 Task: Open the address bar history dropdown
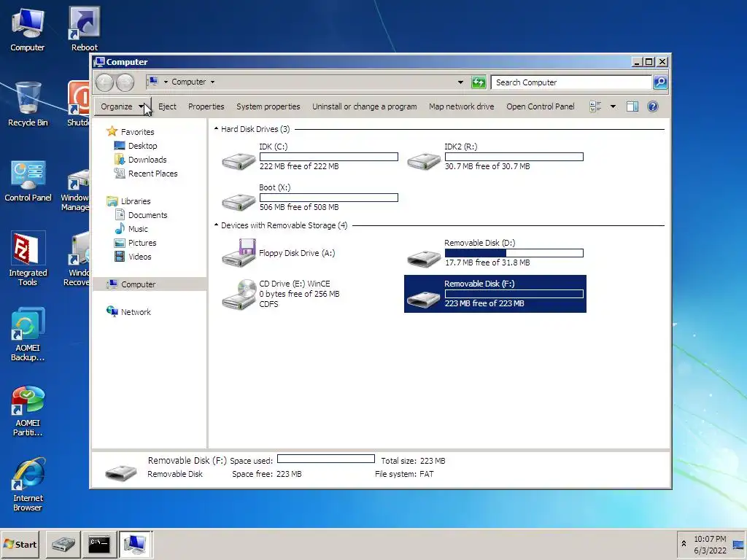point(460,82)
